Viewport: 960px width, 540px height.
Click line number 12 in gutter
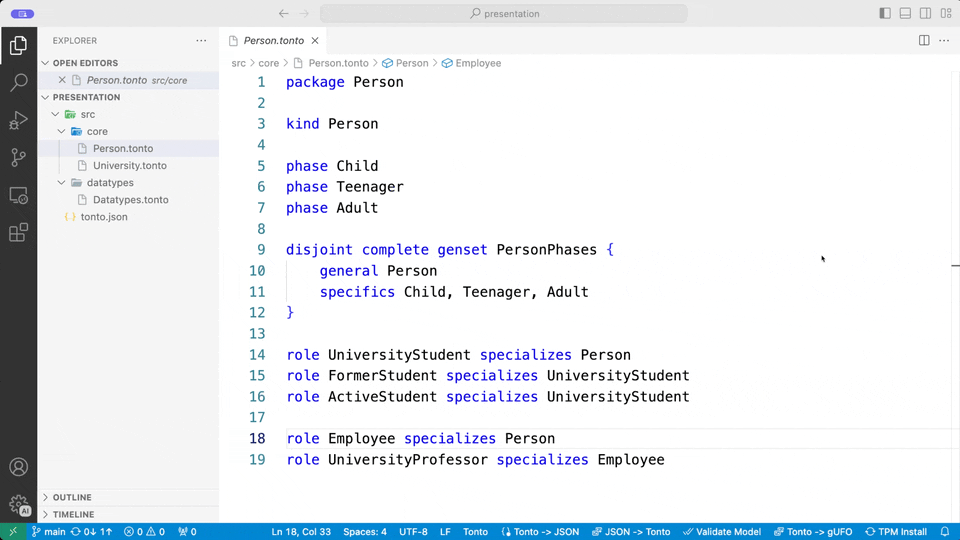(x=257, y=313)
